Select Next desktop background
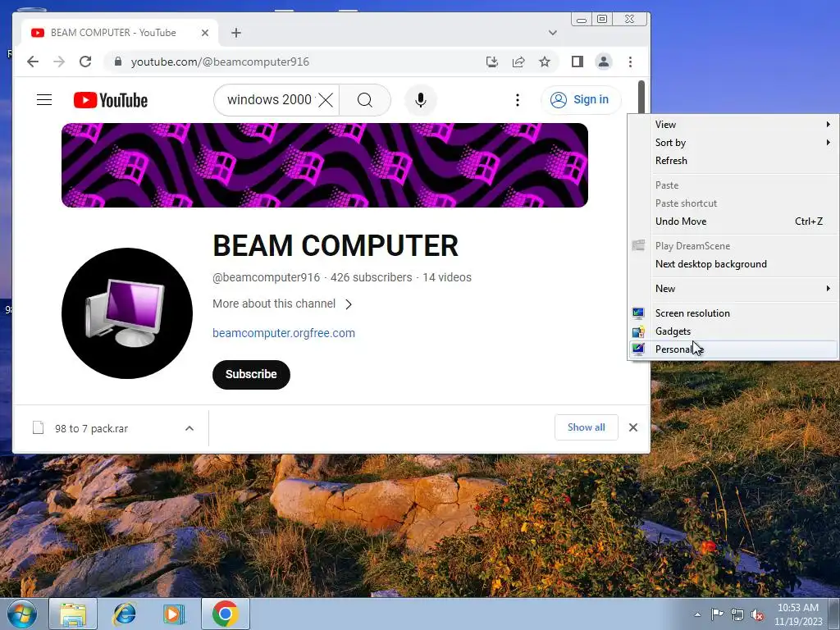Image resolution: width=840 pixels, height=630 pixels. 733,264
